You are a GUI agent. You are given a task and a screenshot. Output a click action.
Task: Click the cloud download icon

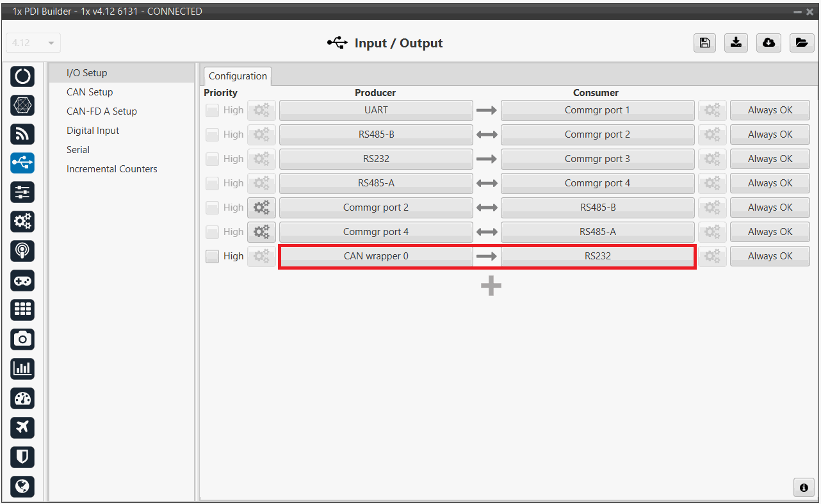click(768, 43)
